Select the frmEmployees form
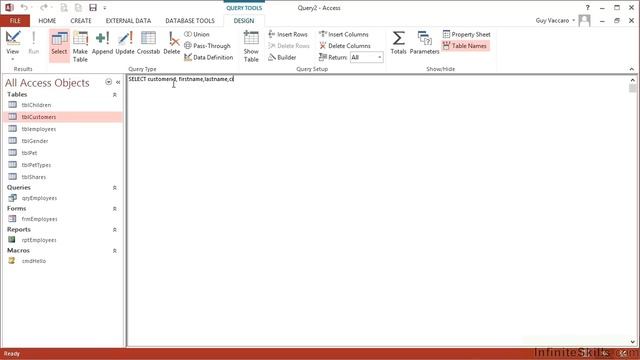This screenshot has height=360, width=640. (62, 219)
